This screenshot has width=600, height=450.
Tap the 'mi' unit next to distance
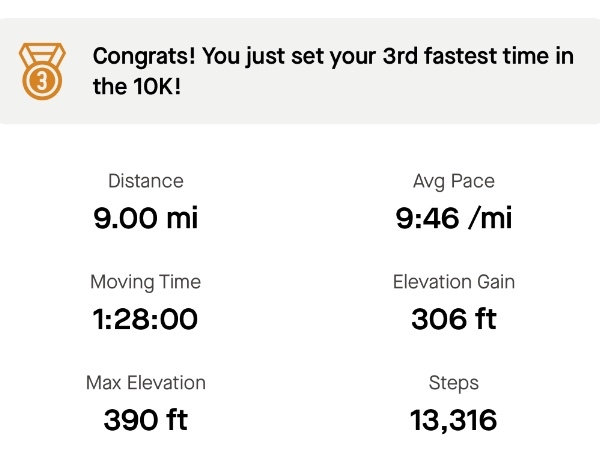[x=183, y=218]
